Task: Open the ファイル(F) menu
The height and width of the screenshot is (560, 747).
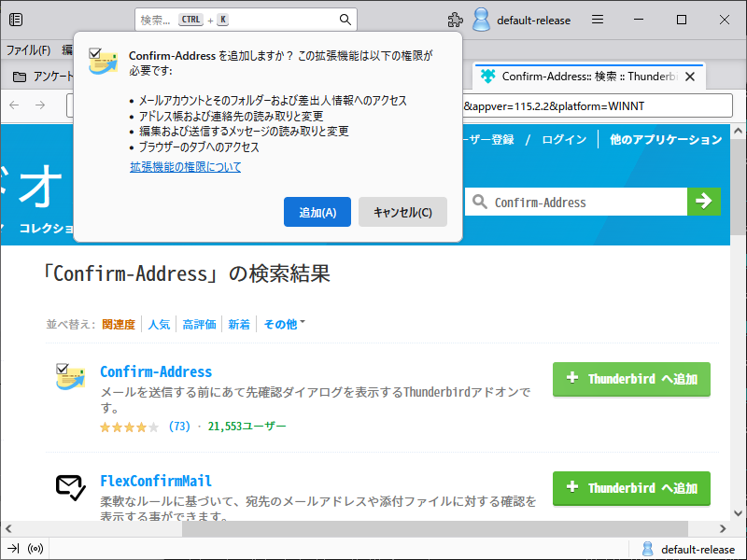Action: click(x=29, y=50)
